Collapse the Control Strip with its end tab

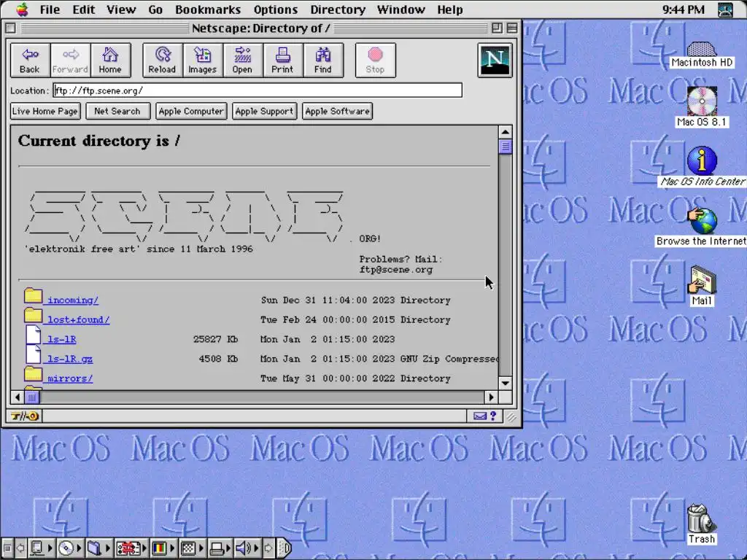[x=285, y=548]
